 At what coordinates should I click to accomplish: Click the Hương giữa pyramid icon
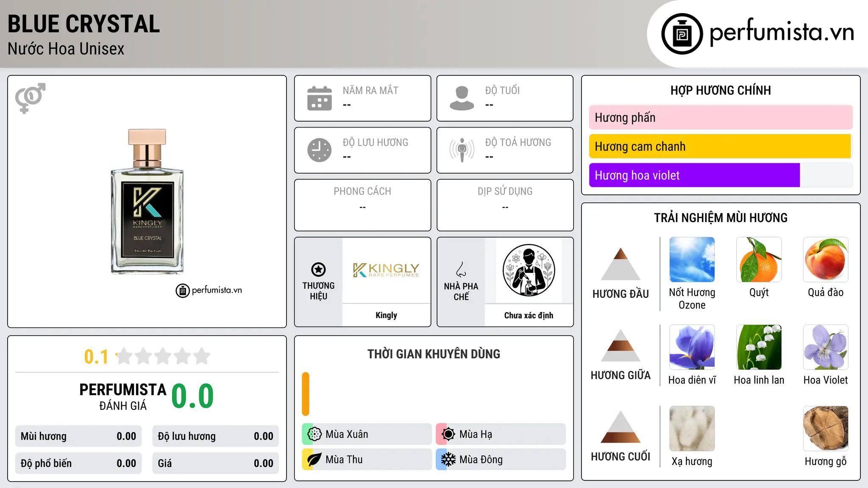tap(620, 346)
